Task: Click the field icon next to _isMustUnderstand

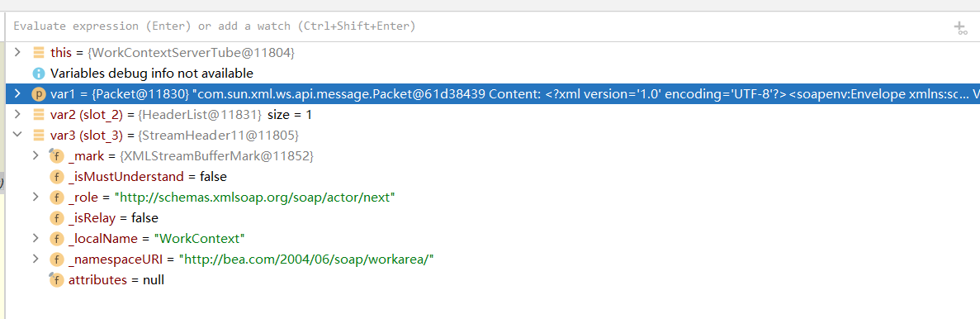Action: point(57,176)
